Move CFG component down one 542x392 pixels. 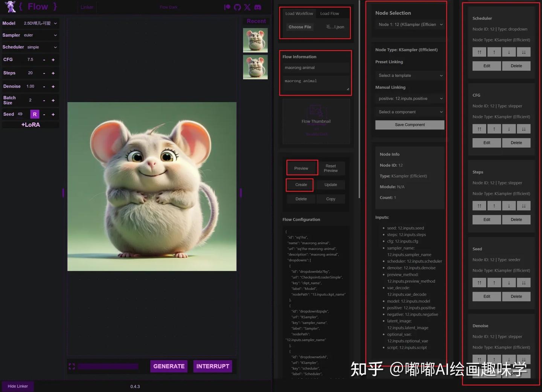(x=509, y=129)
